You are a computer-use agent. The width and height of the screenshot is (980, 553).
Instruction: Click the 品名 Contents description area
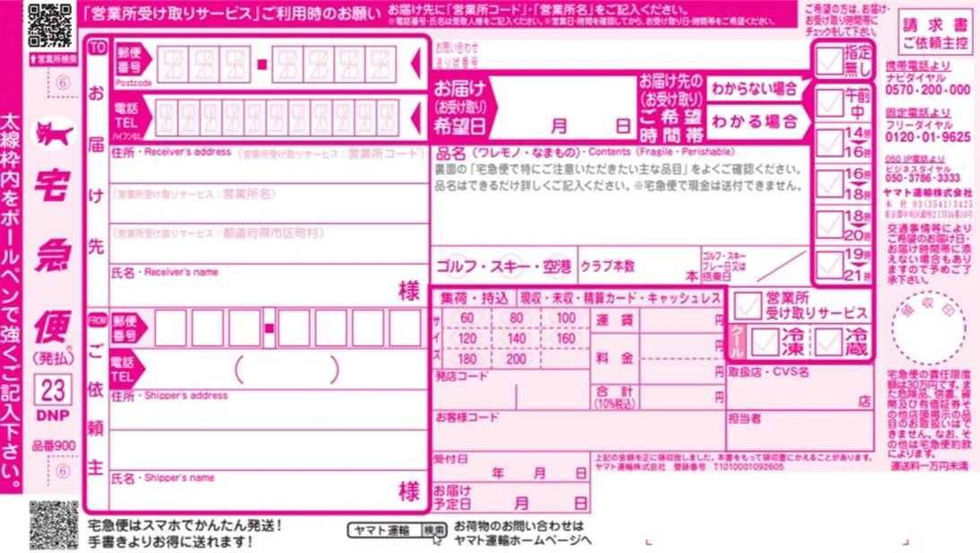pos(619,195)
